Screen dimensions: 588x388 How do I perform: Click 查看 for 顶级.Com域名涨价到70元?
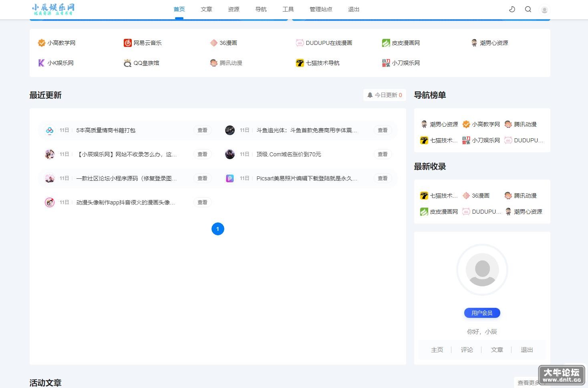[383, 154]
